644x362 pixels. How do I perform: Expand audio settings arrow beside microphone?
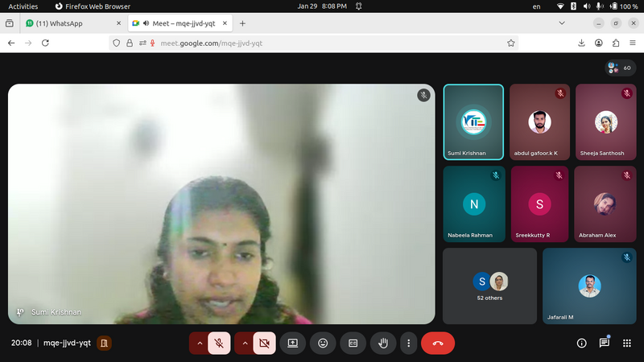199,343
